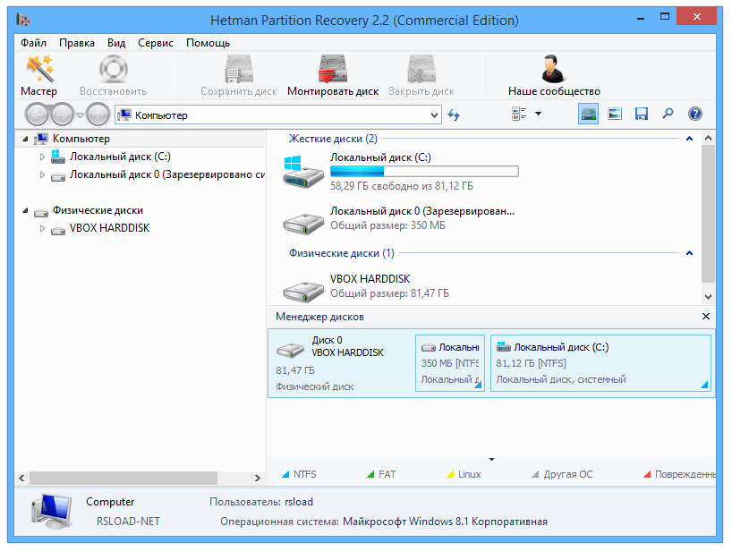Go forward with the right navigation arrow
732x560 pixels.
click(62, 115)
